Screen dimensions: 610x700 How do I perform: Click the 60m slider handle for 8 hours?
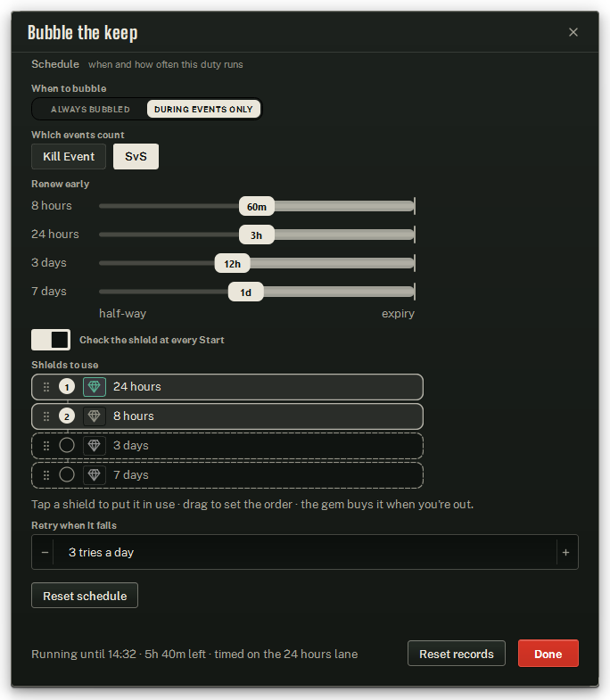tap(257, 207)
